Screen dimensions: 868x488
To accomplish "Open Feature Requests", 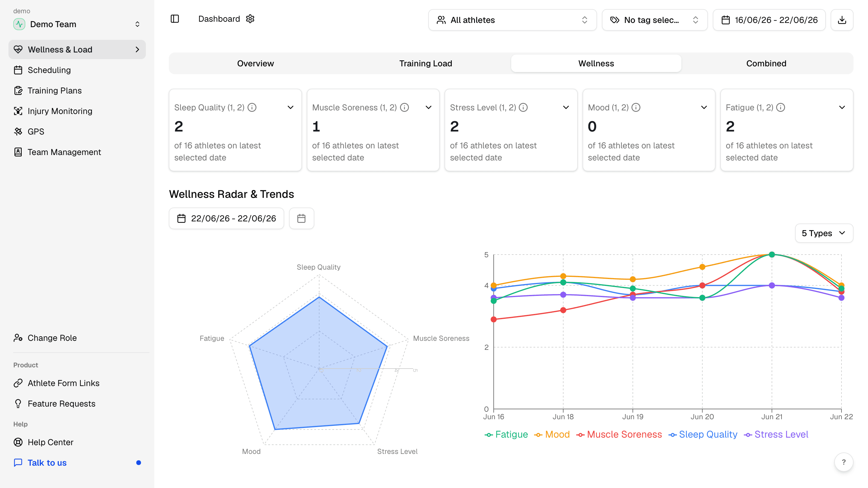I will [x=77, y=404].
